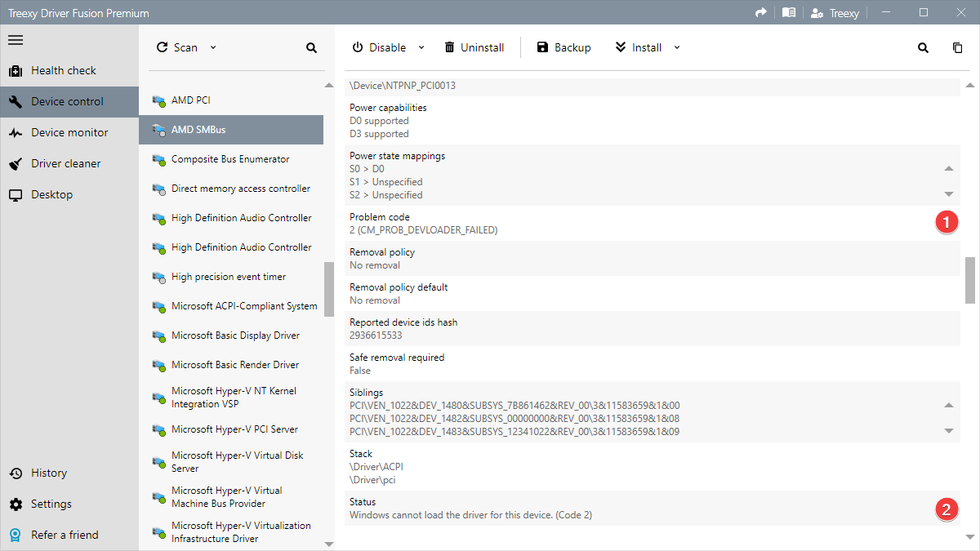Open the Health check section
This screenshot has width=980, height=551.
pyautogui.click(x=63, y=71)
